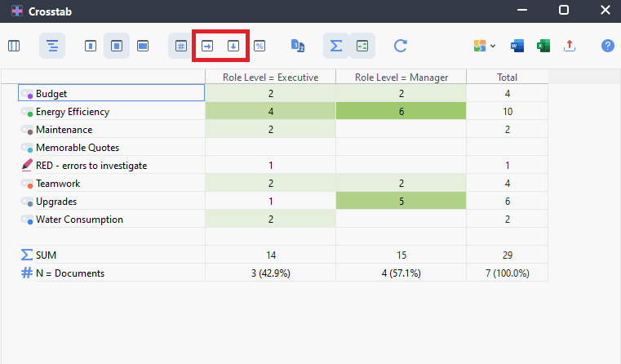Click Energy Efficiency Manager cell showing 6
Screen dimensions: 621x364
pos(401,112)
